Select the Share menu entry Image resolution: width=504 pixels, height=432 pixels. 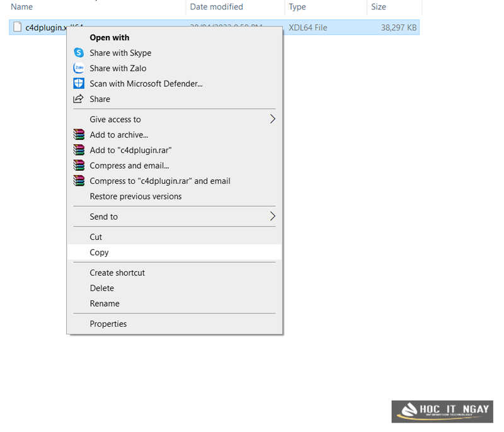click(x=175, y=99)
